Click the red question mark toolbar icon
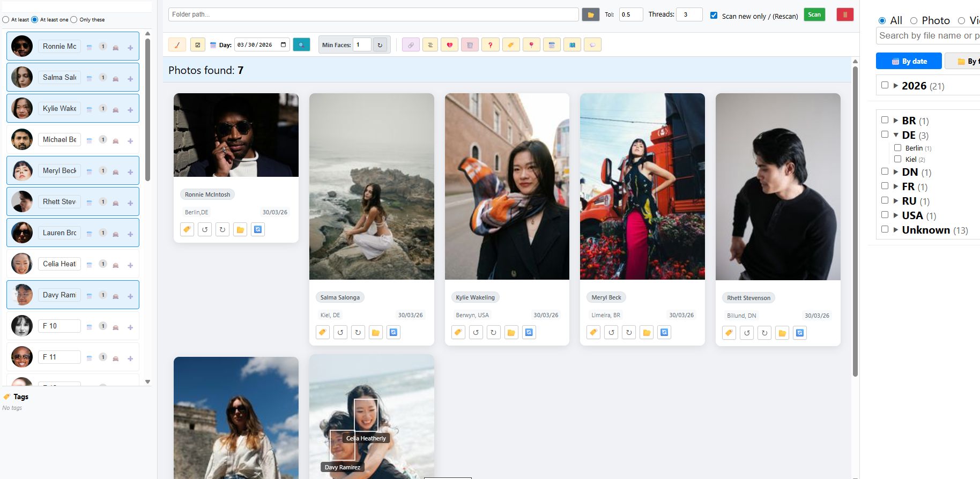Viewport: 980px width, 479px height. coord(490,45)
